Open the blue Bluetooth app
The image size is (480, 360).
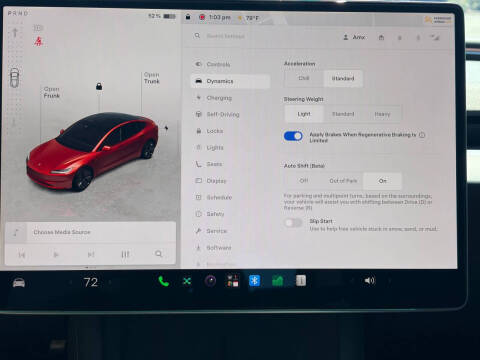[x=254, y=281]
